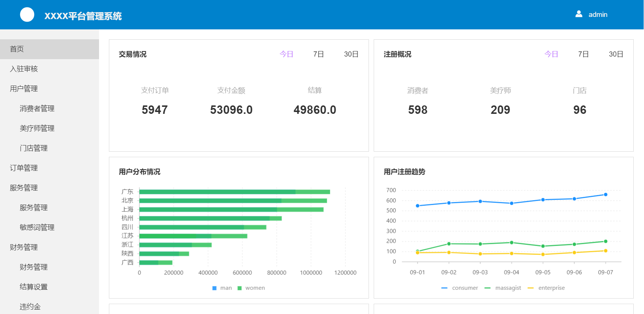Select 7日 tab in 注册概况 card
The height and width of the screenshot is (314, 644).
point(583,54)
